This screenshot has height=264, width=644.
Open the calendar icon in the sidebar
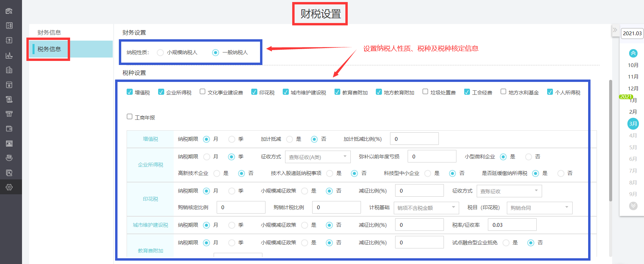[9, 85]
